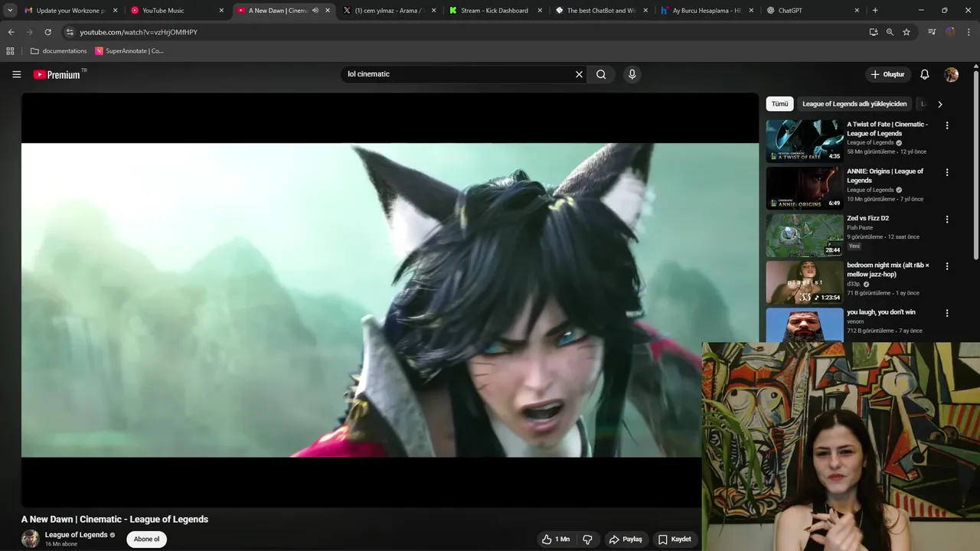Open bedroom night mix thumbnail
Image resolution: width=980 pixels, height=551 pixels.
coord(805,282)
